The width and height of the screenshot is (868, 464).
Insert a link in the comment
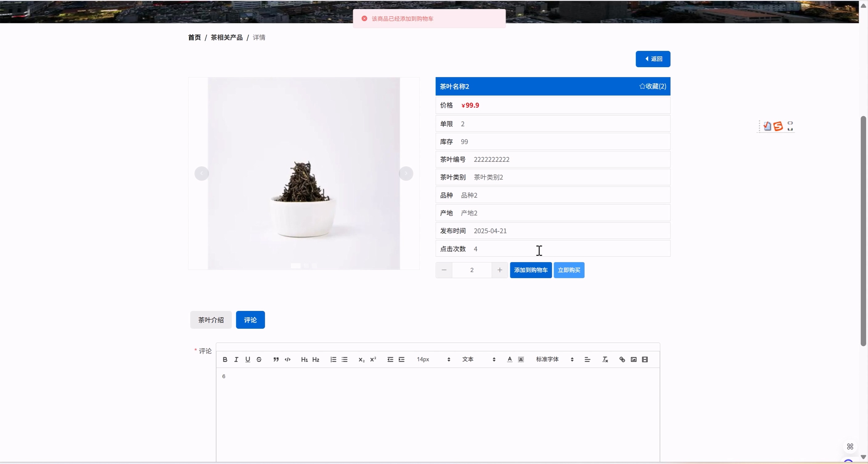pos(622,359)
